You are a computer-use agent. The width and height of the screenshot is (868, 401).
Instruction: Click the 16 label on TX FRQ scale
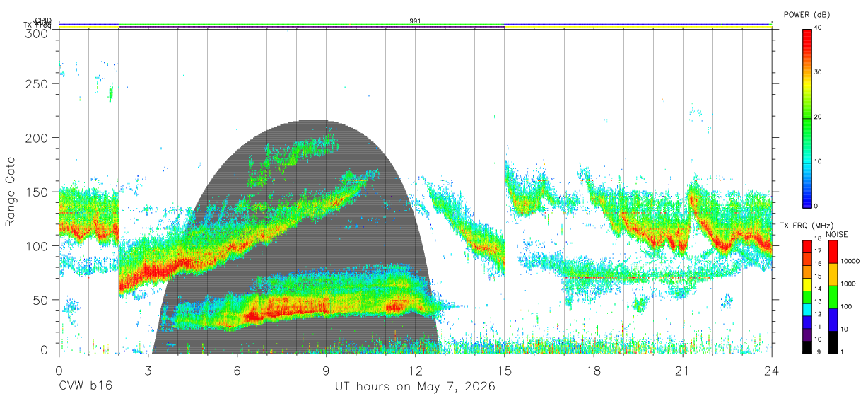click(818, 264)
